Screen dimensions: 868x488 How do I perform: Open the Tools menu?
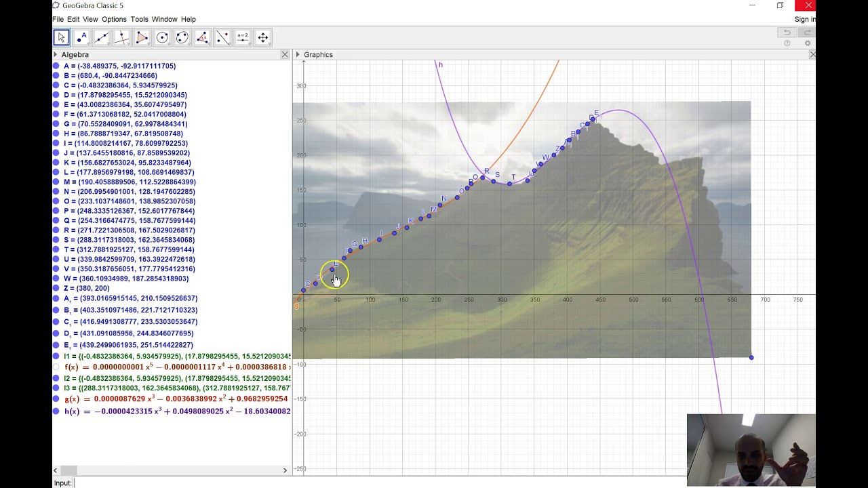139,19
